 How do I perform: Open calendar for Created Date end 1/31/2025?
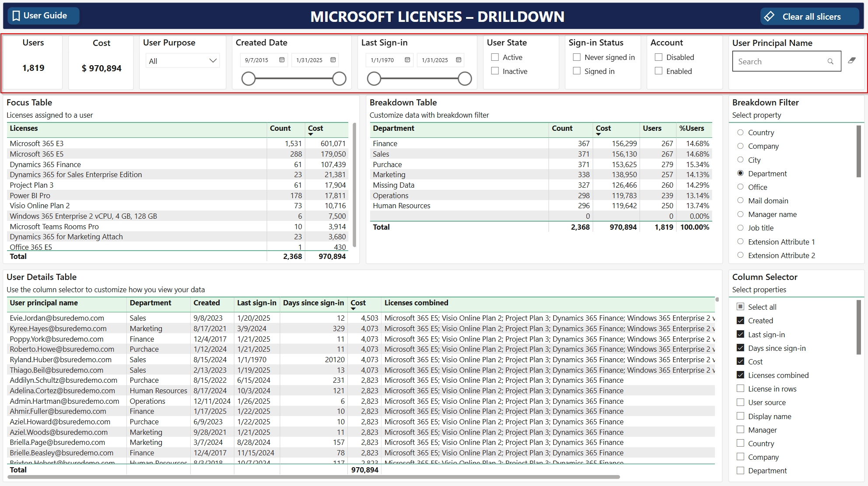[x=333, y=60]
